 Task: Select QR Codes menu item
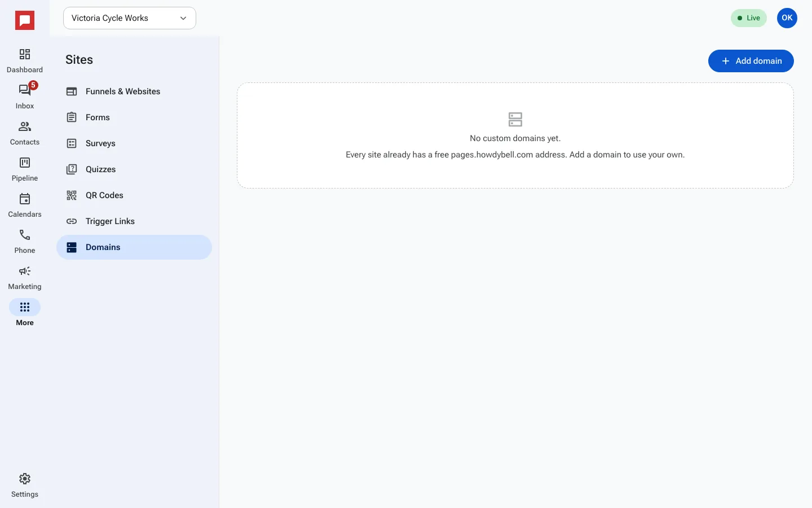[x=134, y=195]
